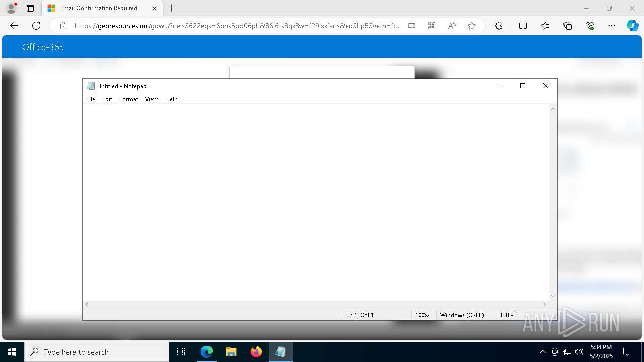Open the Windows Start menu

[x=12, y=352]
